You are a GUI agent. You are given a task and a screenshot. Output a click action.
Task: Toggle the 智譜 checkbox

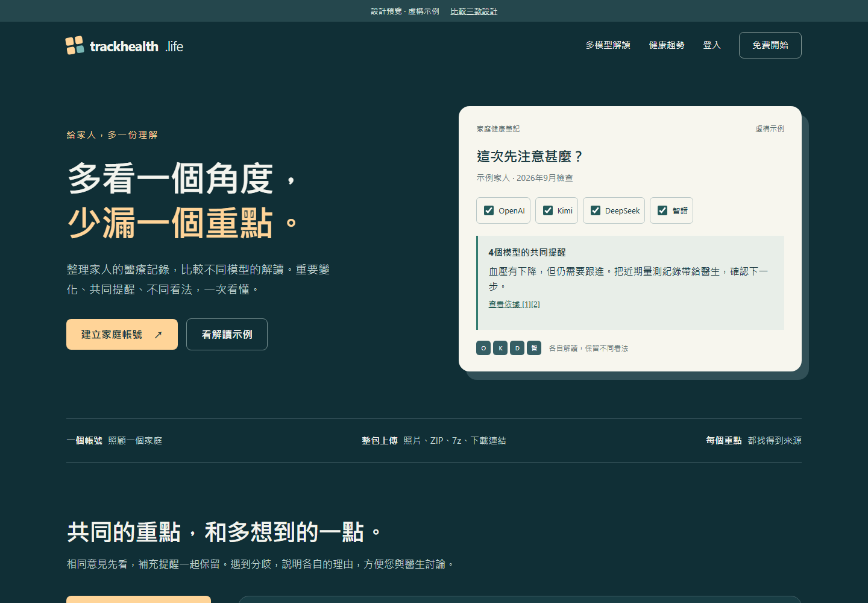(662, 210)
